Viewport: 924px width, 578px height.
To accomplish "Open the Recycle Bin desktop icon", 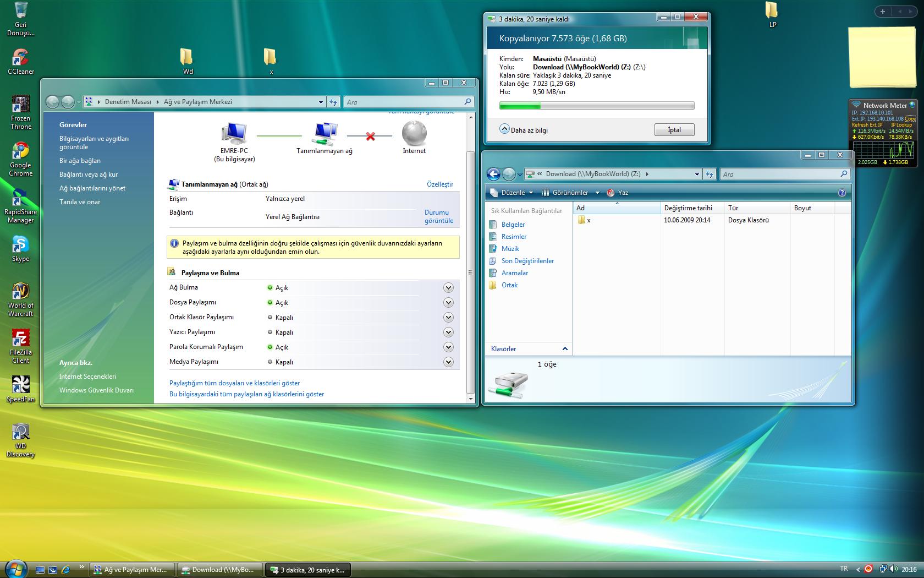I will point(20,18).
